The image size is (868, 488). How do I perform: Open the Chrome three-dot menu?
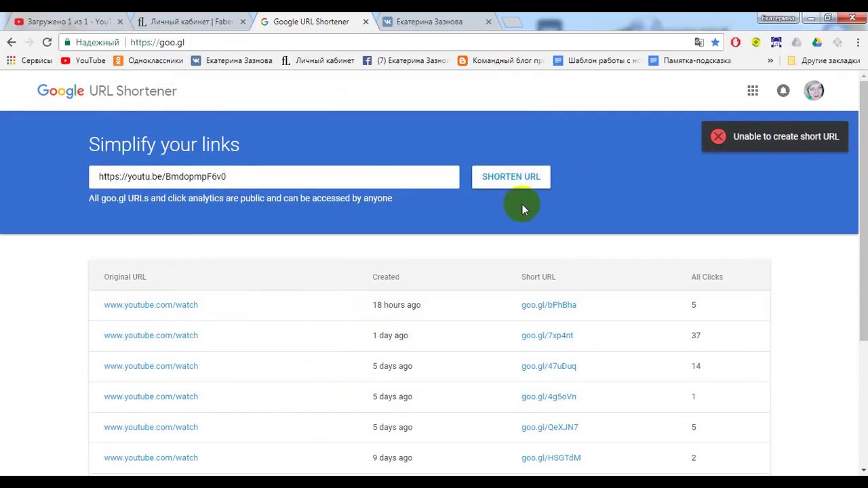pos(858,42)
